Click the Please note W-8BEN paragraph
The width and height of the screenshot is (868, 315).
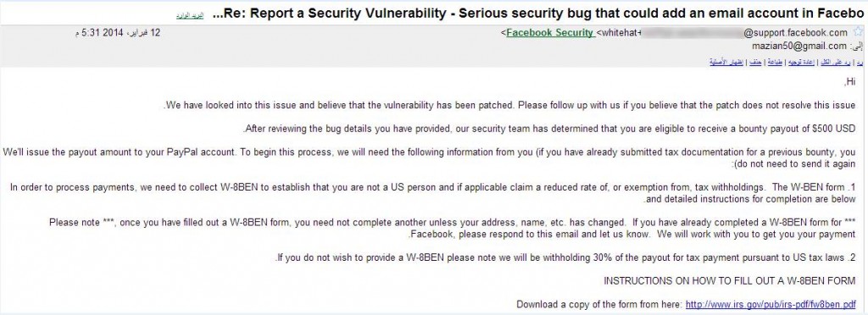tap(453, 229)
